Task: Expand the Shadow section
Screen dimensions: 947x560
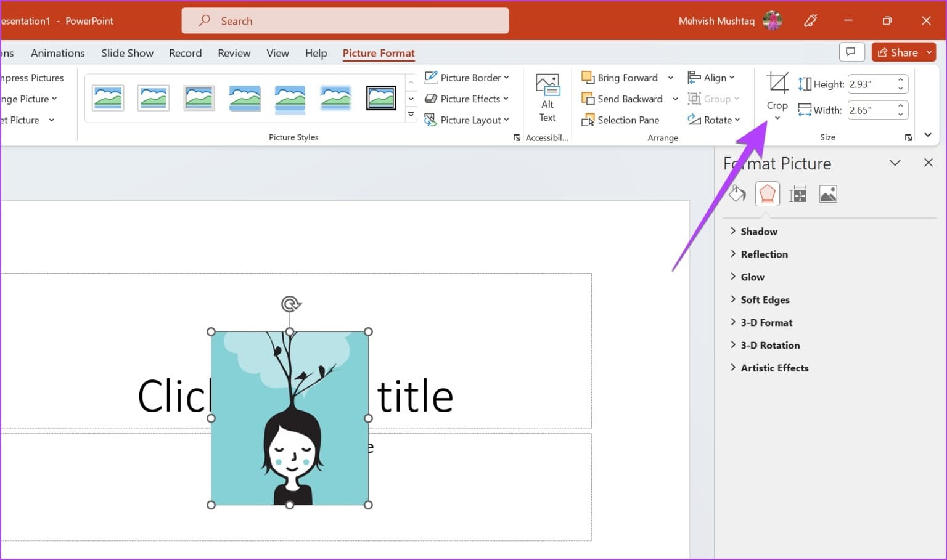Action: pyautogui.click(x=758, y=232)
